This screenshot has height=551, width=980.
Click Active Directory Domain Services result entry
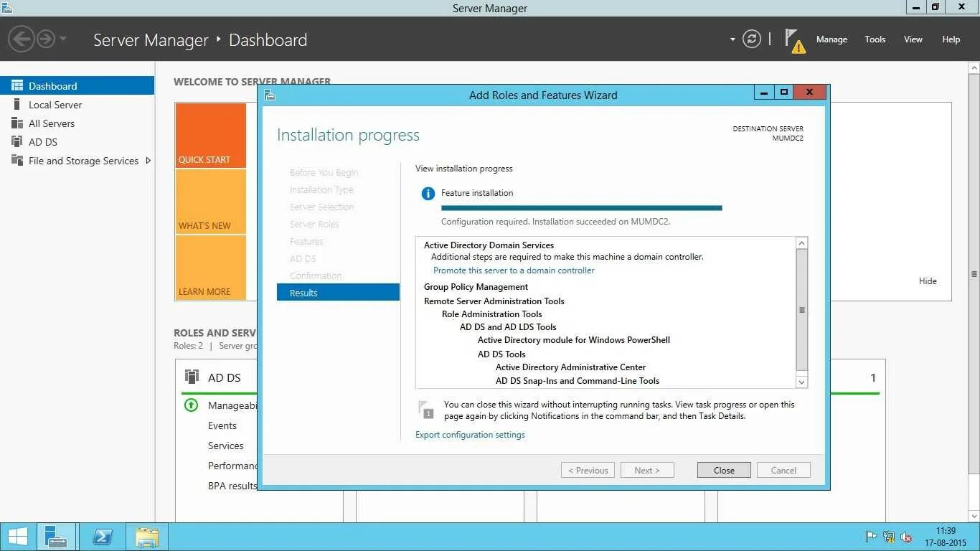[489, 245]
